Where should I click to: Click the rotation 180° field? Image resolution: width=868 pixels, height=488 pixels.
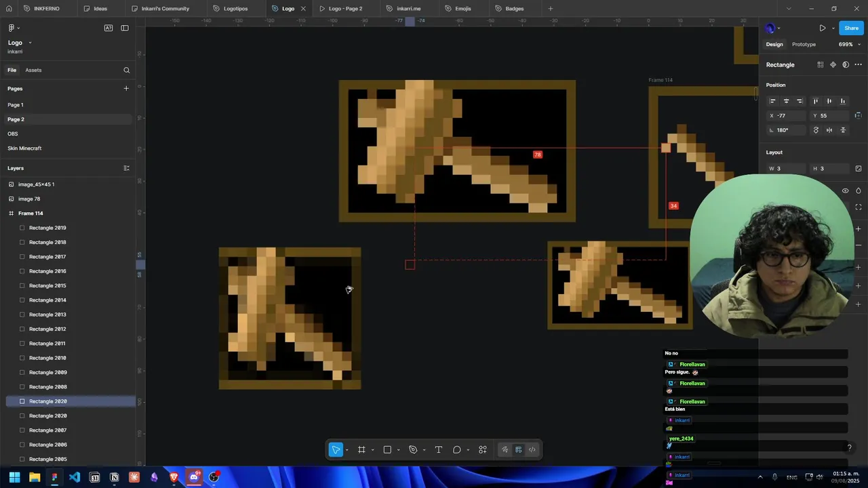pos(787,130)
